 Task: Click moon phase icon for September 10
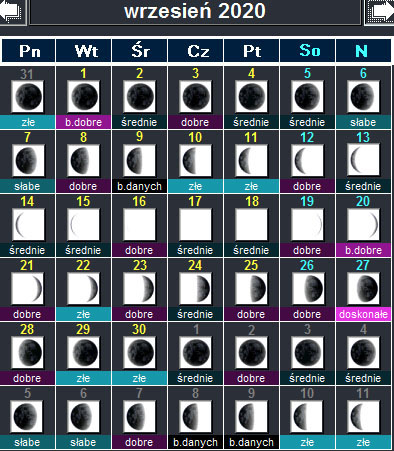tap(195, 161)
